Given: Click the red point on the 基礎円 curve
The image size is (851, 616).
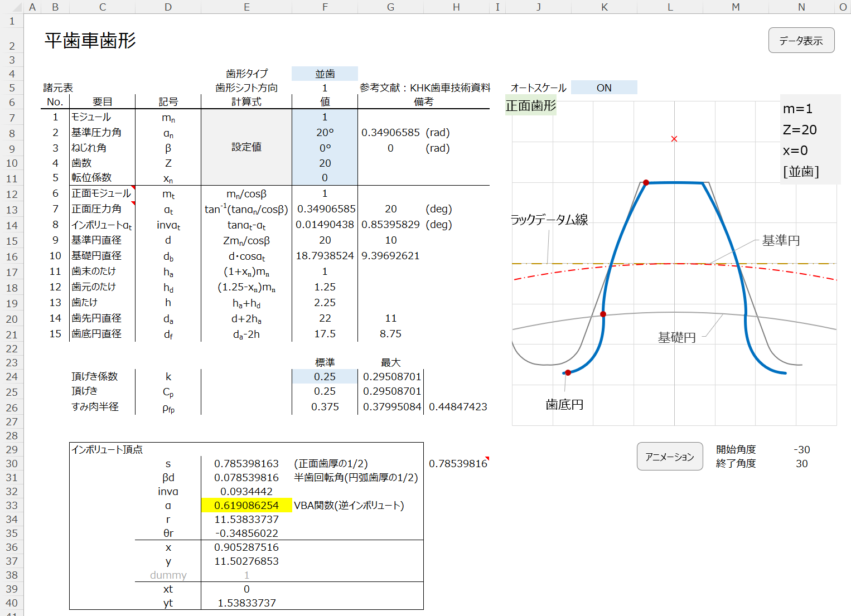Looking at the screenshot, I should (x=603, y=314).
